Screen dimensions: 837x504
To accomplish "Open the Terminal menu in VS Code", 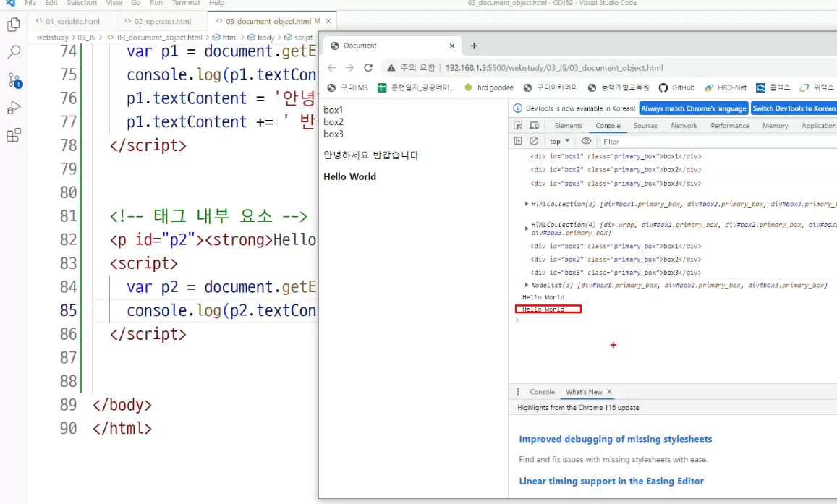I will [185, 3].
